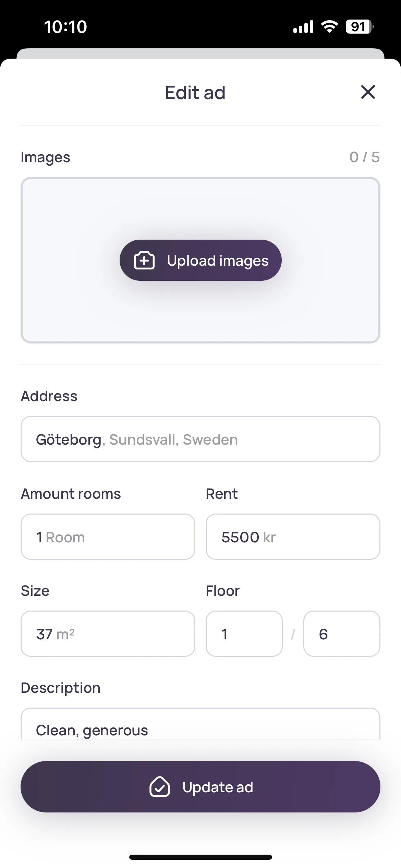Change the total floors value 6

pyautogui.click(x=342, y=634)
